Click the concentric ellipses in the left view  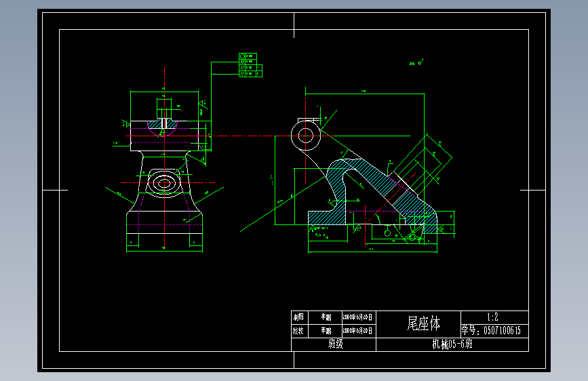coord(164,183)
